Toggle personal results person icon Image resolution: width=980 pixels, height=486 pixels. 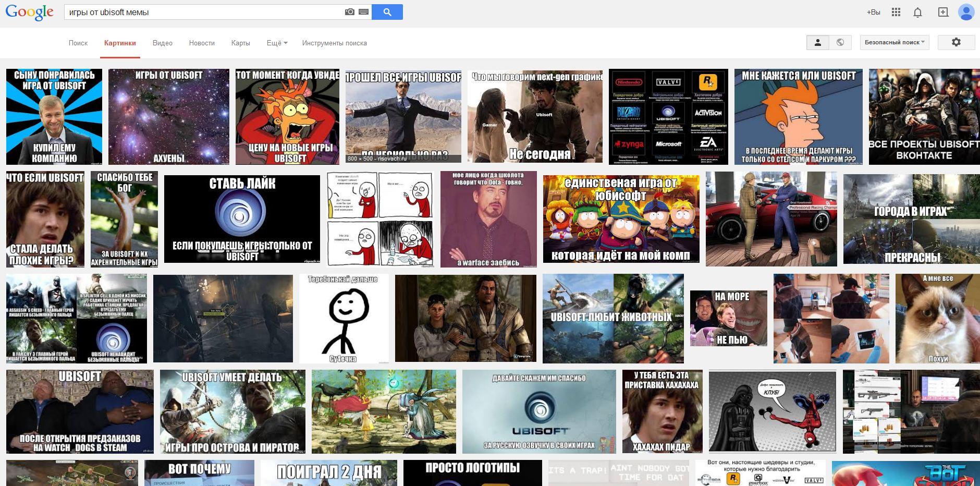(x=818, y=42)
